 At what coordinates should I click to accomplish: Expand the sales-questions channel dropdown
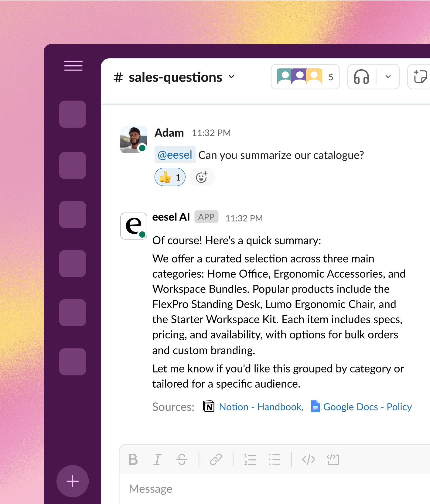point(231,77)
